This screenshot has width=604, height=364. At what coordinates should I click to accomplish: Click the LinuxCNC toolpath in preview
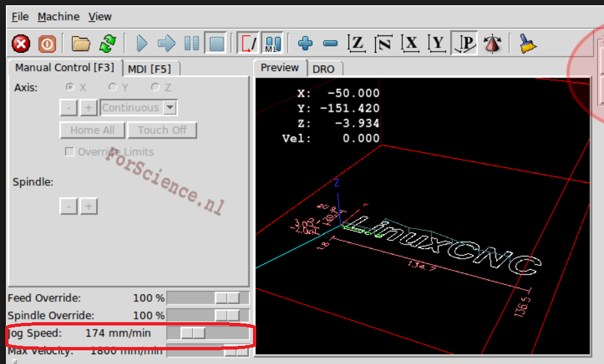(443, 244)
